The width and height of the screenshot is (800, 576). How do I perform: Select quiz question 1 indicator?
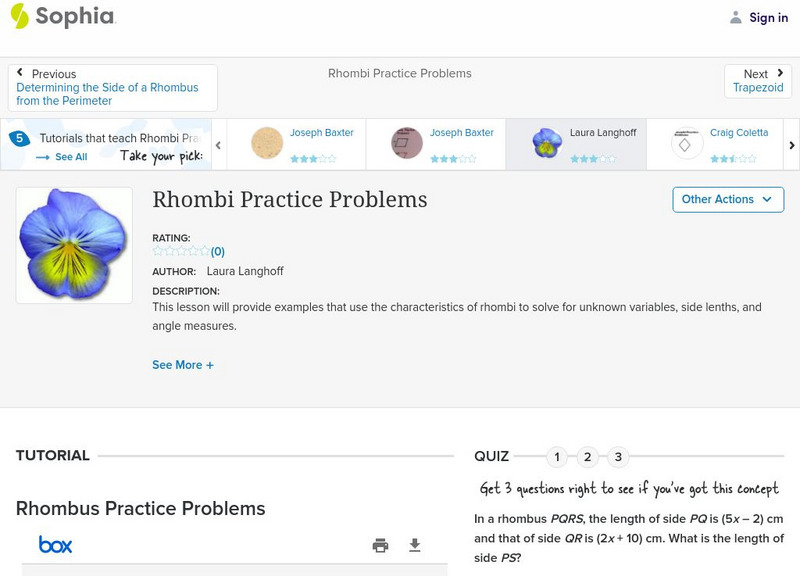pyautogui.click(x=557, y=457)
